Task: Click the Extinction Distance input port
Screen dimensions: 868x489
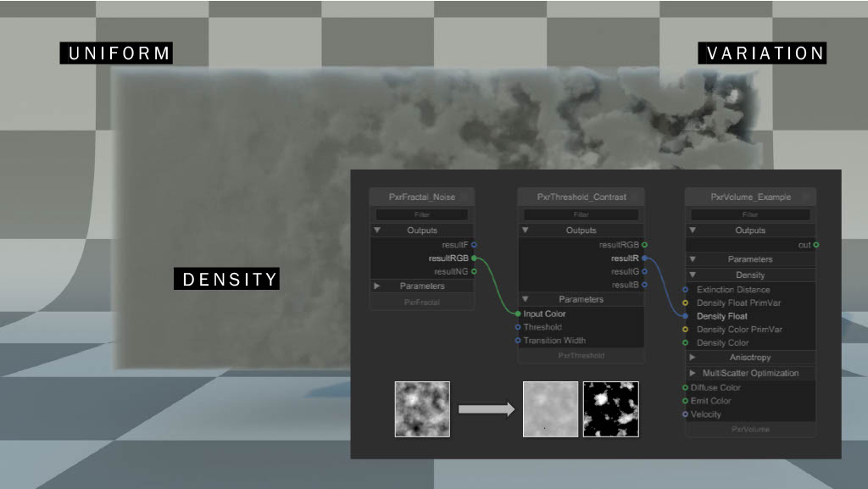Action: (685, 290)
